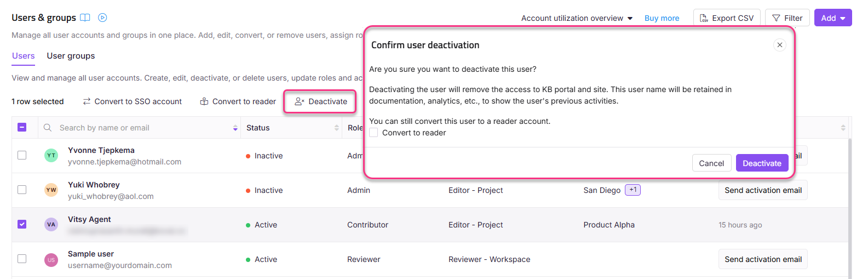Click the 1 row selected label
The height and width of the screenshot is (279, 868).
pos(38,101)
